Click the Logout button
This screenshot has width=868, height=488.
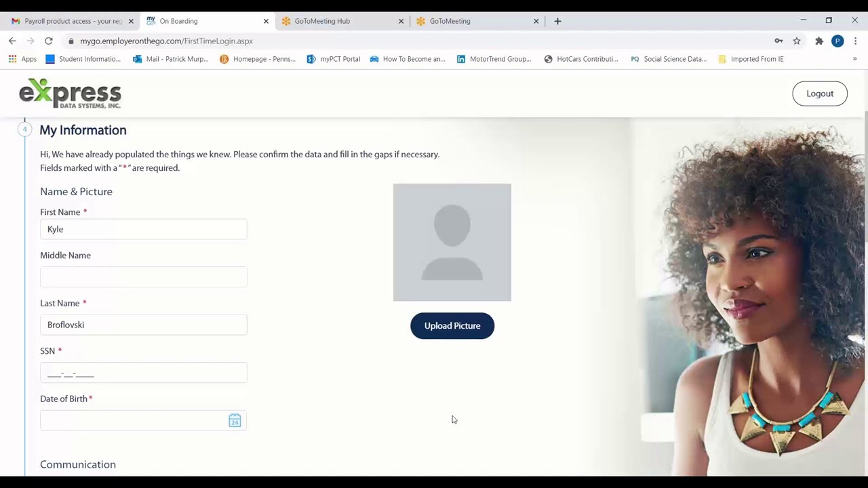click(x=820, y=94)
